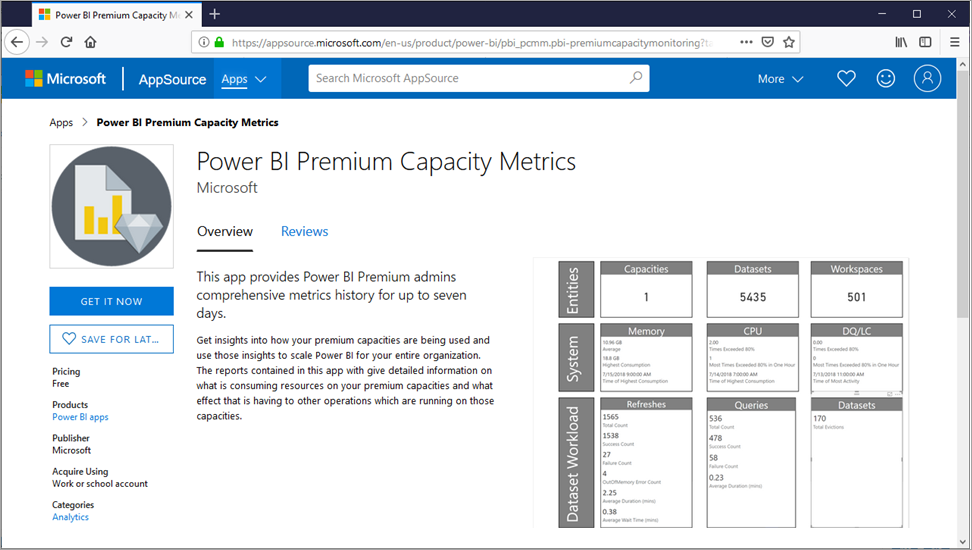This screenshot has height=550, width=972.
Task: Click the Power BI Premium app logo image
Action: 112,206
